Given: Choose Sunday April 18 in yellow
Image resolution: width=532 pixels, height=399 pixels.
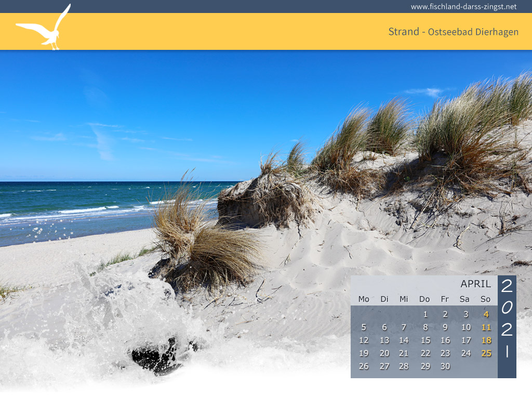Looking at the screenshot, I should point(486,340).
